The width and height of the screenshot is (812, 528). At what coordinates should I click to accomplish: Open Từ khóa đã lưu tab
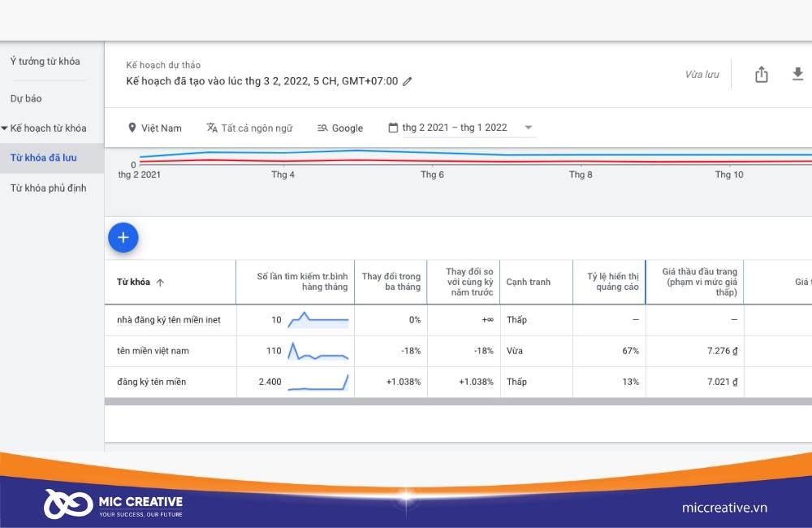[x=44, y=158]
